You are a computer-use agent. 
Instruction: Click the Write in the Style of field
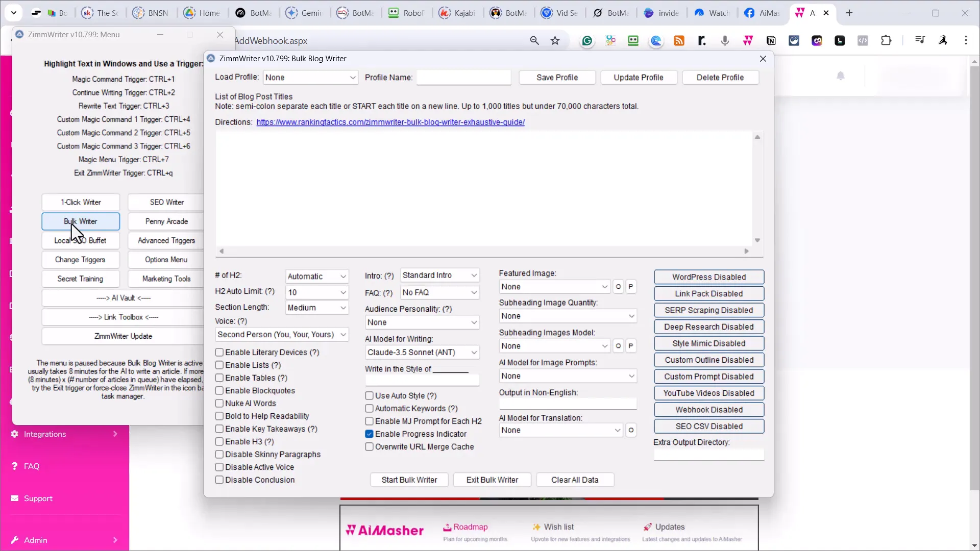pos(422,381)
